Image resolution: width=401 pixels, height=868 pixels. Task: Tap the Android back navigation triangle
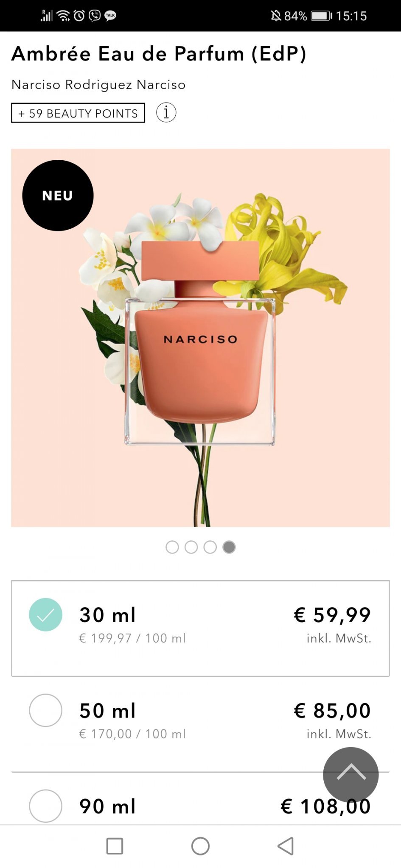coord(286,846)
